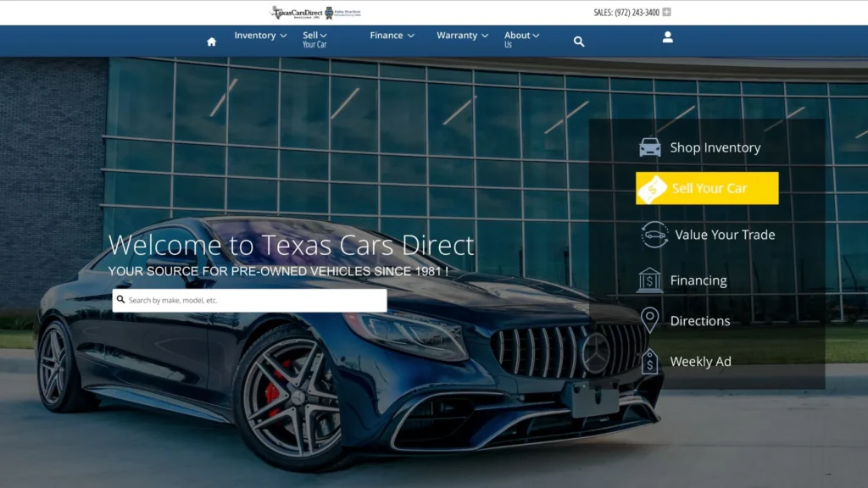Viewport: 868px width, 488px height.
Task: Click the price tag icon beside Weekly Ad
Action: [650, 362]
